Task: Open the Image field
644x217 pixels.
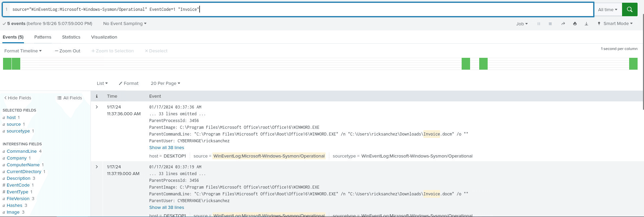Action: click(13, 212)
